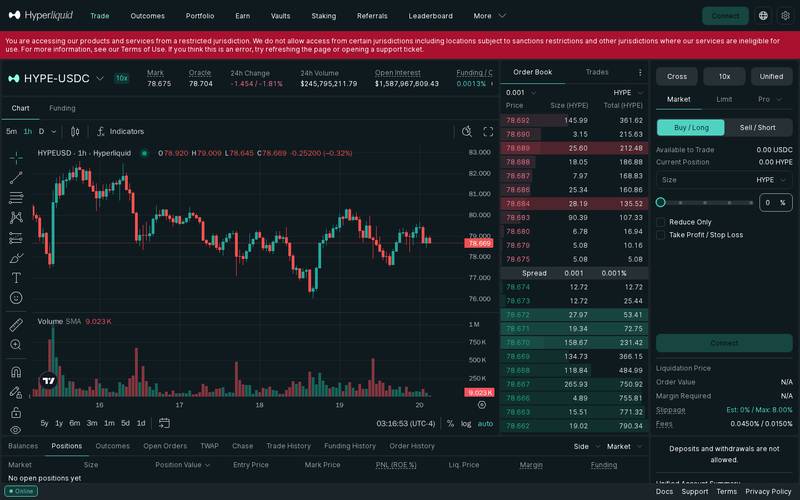Screen dimensions: 800x500
Task: Open the Side filter dropdown
Action: point(587,446)
